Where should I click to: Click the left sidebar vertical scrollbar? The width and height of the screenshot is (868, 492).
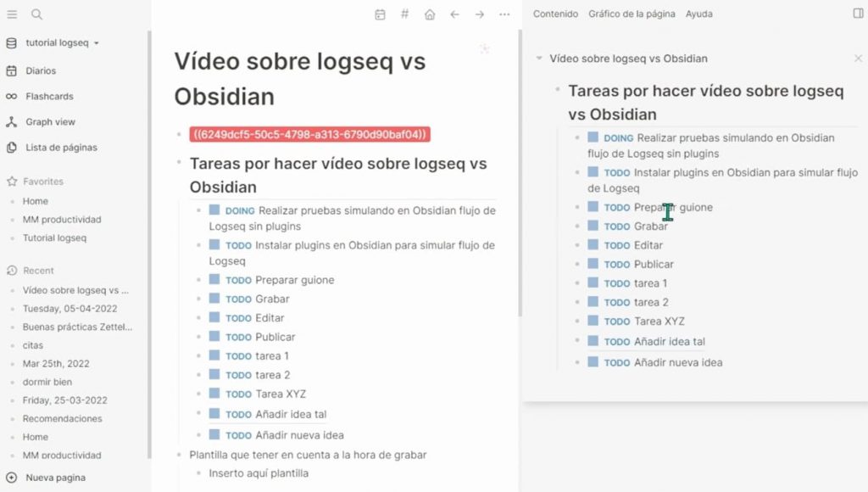148,243
